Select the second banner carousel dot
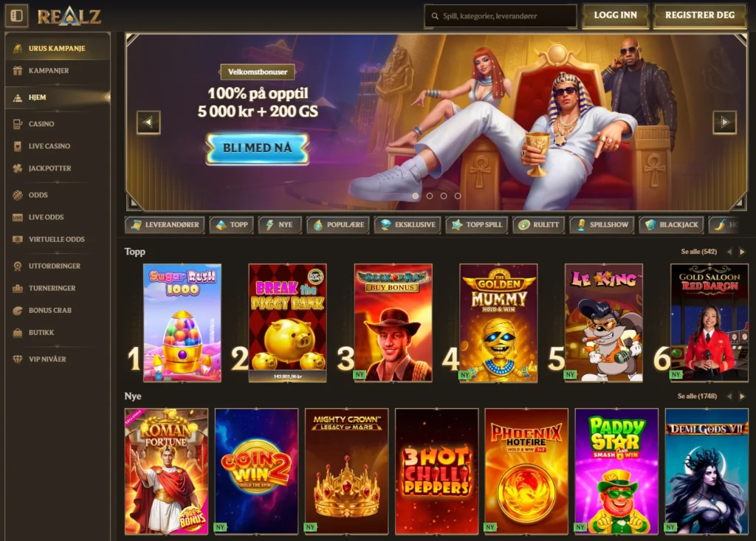This screenshot has height=541, width=756. (430, 196)
